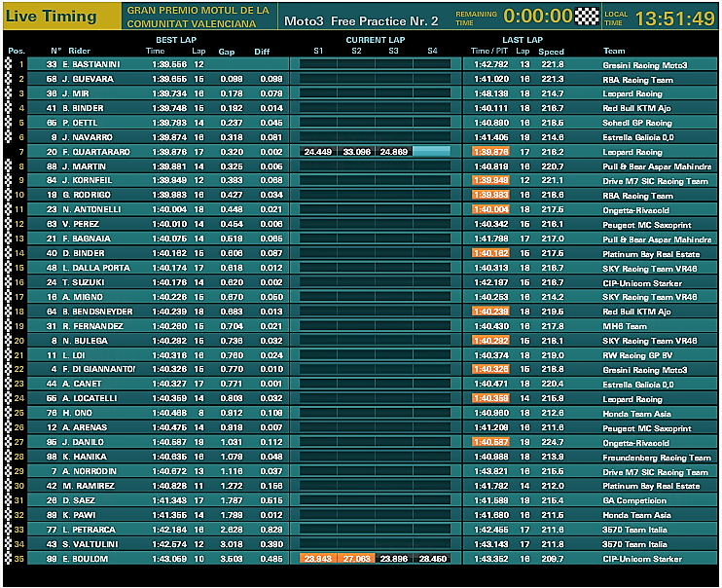Select rider A. CANET

tap(82, 384)
